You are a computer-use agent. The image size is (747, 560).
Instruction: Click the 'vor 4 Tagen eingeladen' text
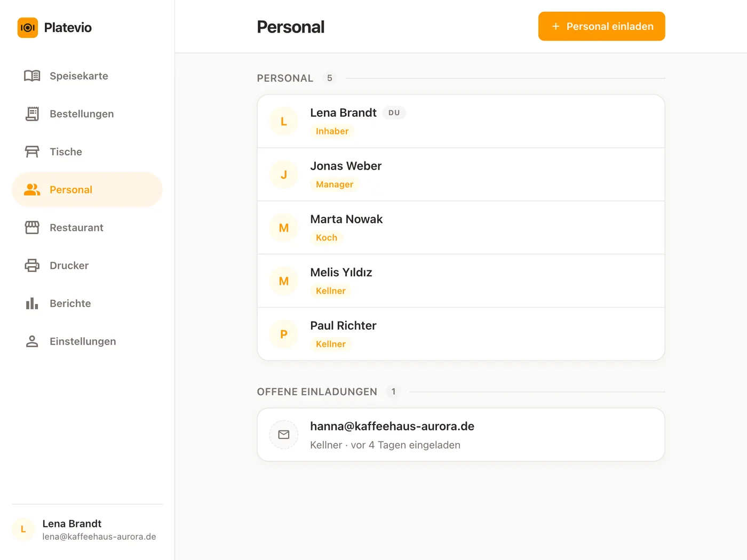pos(406,445)
